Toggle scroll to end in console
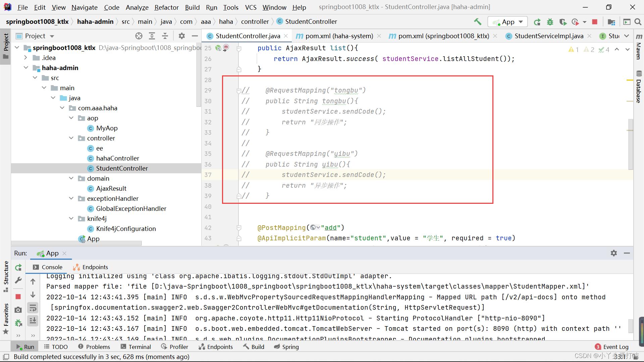Image resolution: width=644 pixels, height=362 pixels. pos(33,321)
